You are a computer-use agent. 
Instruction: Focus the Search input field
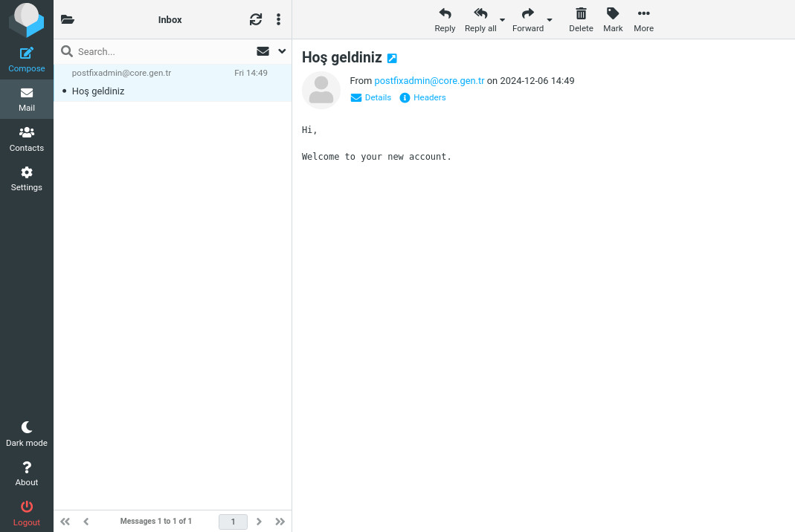click(162, 52)
